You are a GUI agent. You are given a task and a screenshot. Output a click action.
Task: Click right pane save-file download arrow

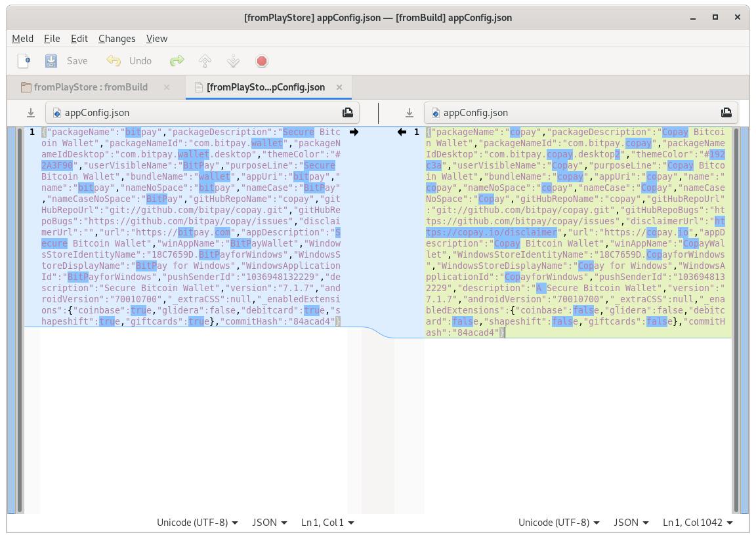[409, 113]
